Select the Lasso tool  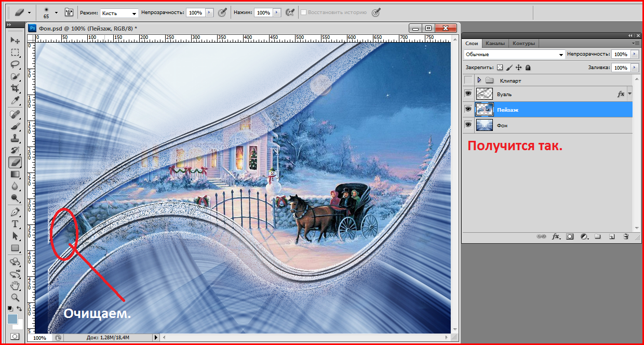click(x=16, y=64)
